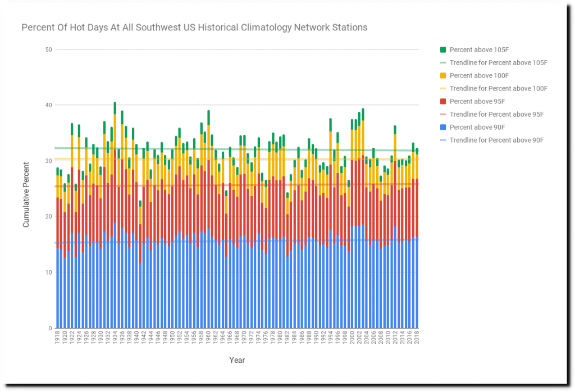Click the blue 'Percent above 90F' legend swatch

443,127
